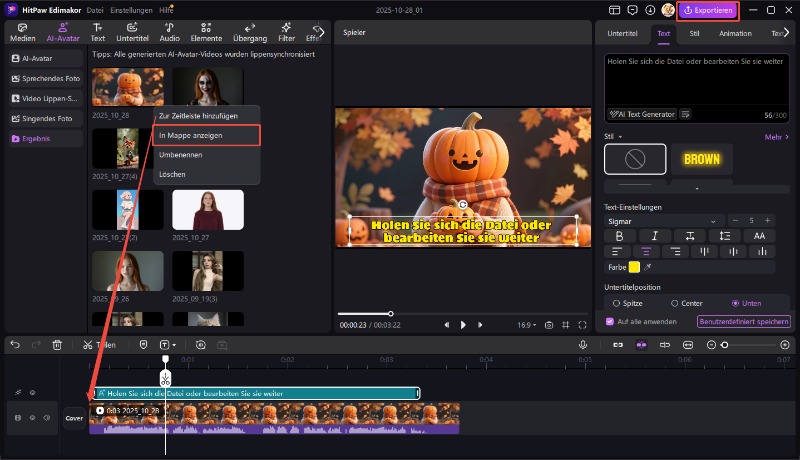Click the timeline zoom slider handle

pyautogui.click(x=724, y=345)
